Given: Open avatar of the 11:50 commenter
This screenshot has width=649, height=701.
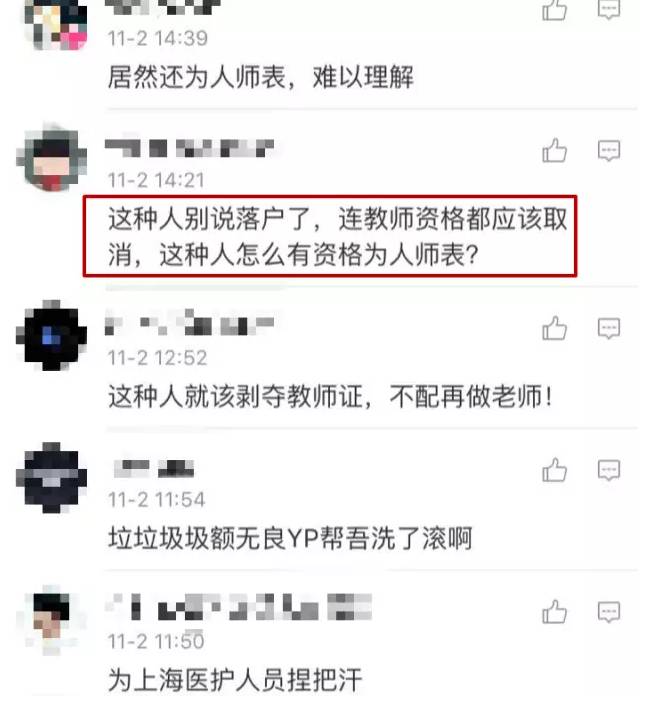Looking at the screenshot, I should click(51, 620).
